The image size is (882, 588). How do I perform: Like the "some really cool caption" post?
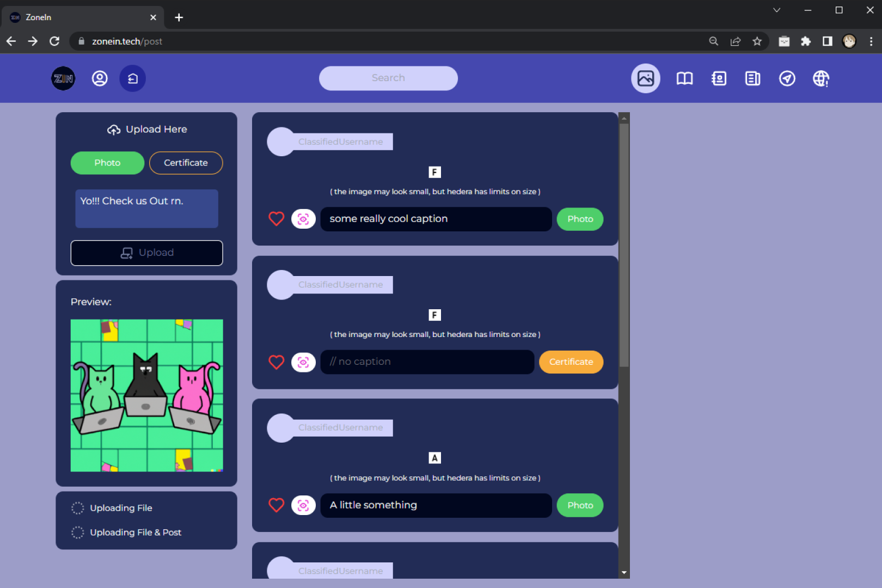(x=276, y=218)
